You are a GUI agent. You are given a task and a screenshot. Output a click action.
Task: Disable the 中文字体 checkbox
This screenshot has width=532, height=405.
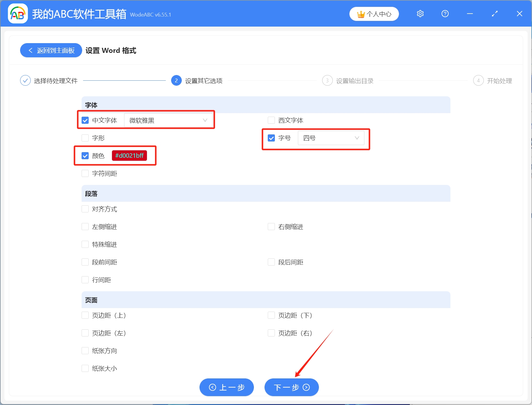coord(85,120)
